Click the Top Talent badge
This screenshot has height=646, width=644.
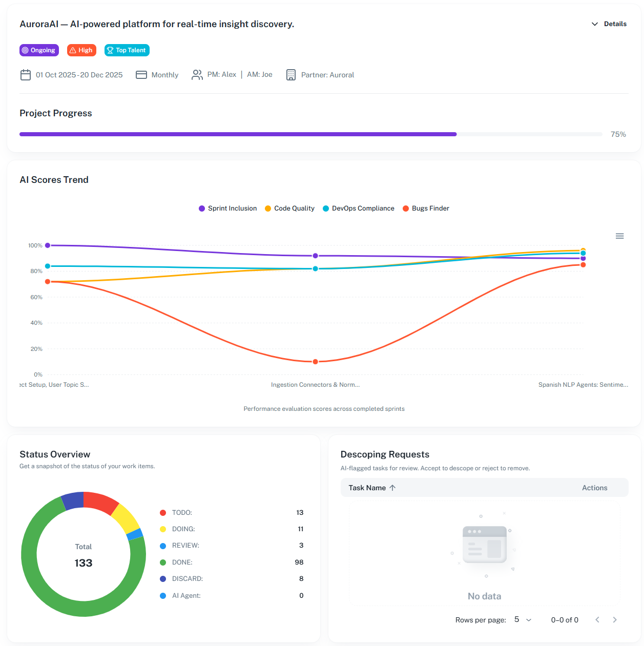127,50
